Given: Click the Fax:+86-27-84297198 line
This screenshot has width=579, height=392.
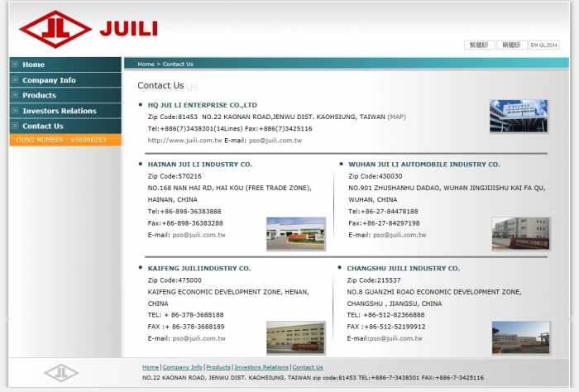Looking at the screenshot, I should (x=384, y=223).
